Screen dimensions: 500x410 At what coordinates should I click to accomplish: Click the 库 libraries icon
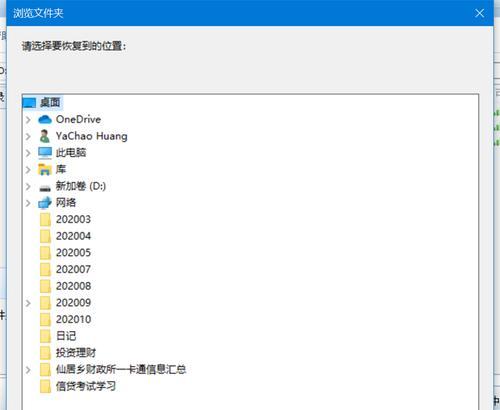(45, 169)
